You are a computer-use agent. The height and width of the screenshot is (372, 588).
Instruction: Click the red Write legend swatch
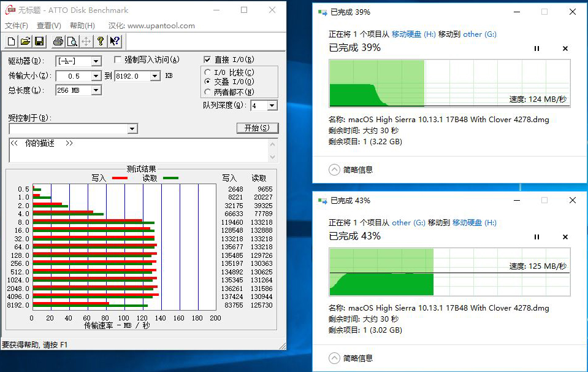[x=120, y=178]
